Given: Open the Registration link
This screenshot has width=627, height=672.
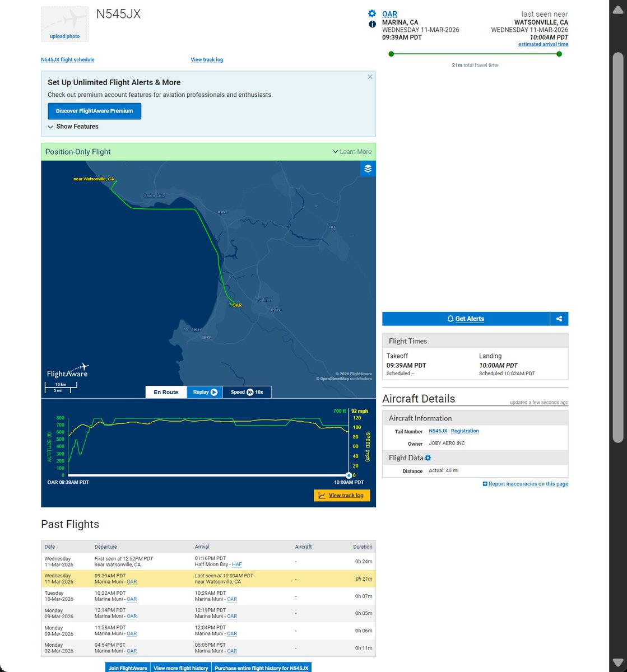Looking at the screenshot, I should [465, 431].
